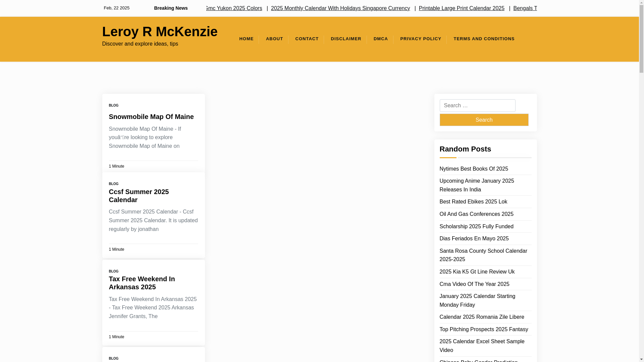Screen dimensions: 644x362
Task: Open ticker link Printable Large Print Calendar 2025
Action: (462, 8)
